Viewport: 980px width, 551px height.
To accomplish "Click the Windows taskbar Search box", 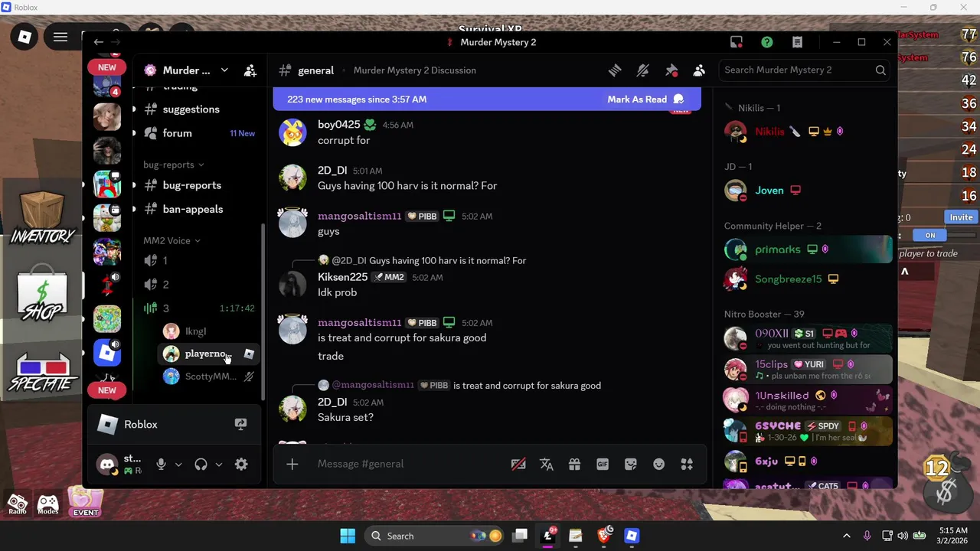I will click(x=434, y=536).
